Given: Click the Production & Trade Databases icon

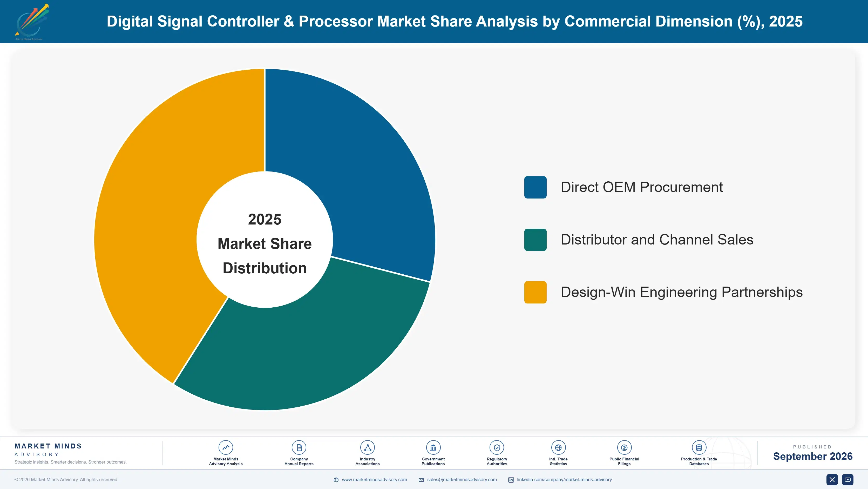Looking at the screenshot, I should pos(699,447).
